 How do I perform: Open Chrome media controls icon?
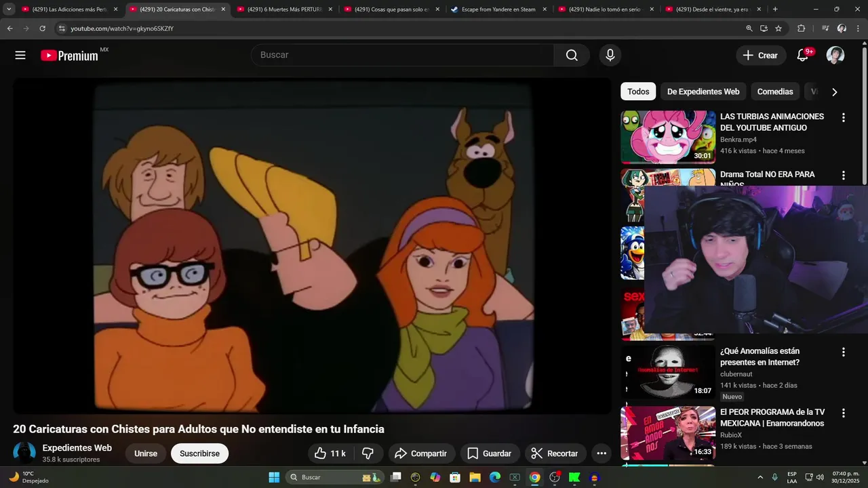(825, 28)
